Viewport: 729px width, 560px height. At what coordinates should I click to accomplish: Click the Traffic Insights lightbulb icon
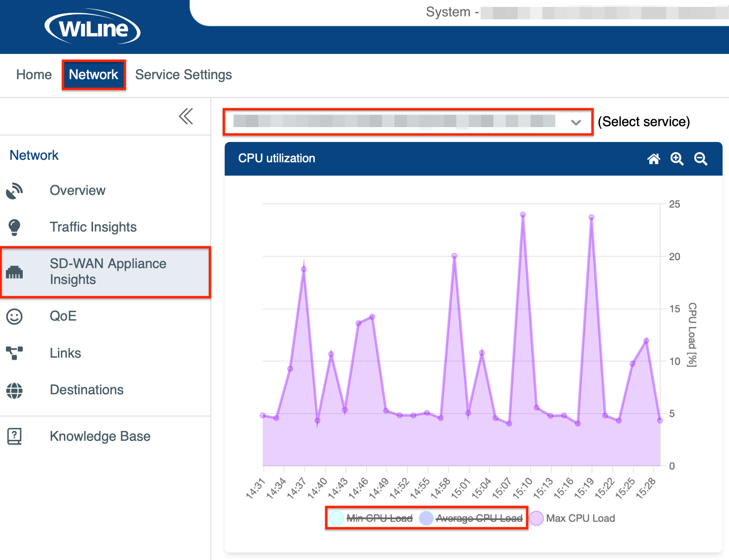pos(14,228)
